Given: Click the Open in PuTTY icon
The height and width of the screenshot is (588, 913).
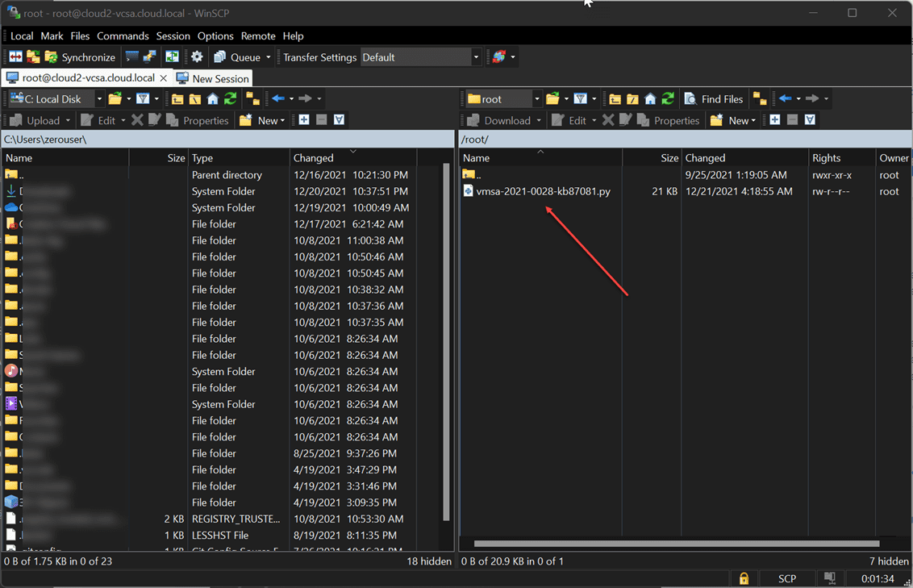Looking at the screenshot, I should pos(150,57).
